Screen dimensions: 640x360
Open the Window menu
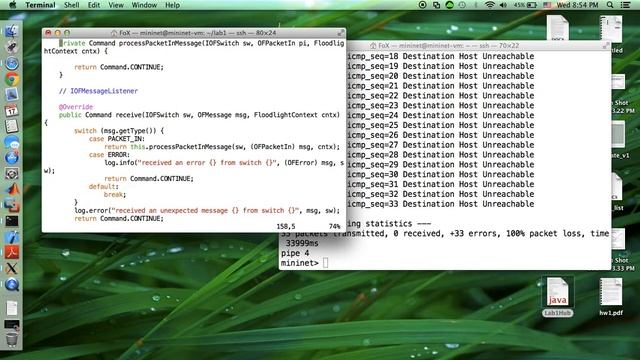pyautogui.click(x=144, y=5)
